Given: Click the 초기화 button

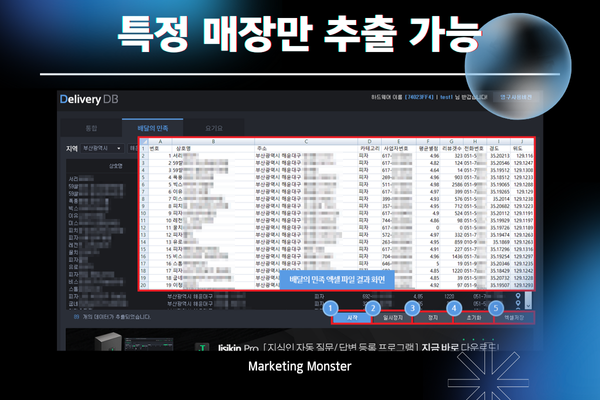Looking at the screenshot, I should [x=473, y=318].
